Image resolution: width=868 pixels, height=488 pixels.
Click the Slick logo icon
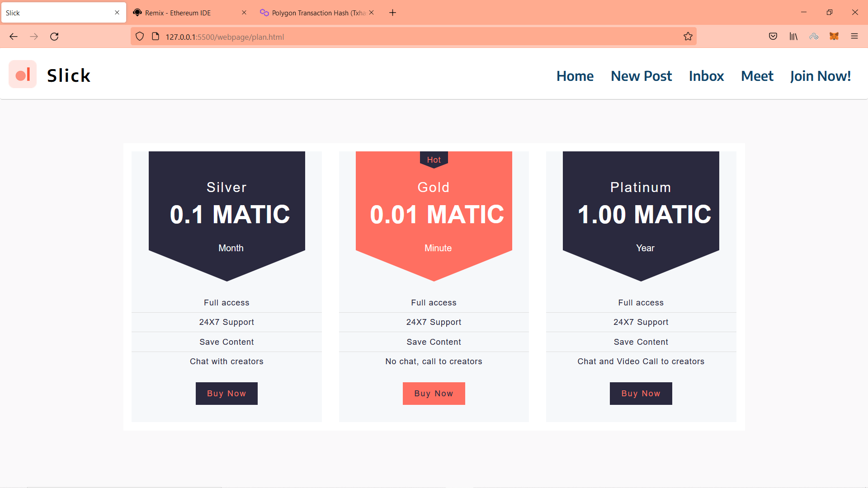pos(23,75)
